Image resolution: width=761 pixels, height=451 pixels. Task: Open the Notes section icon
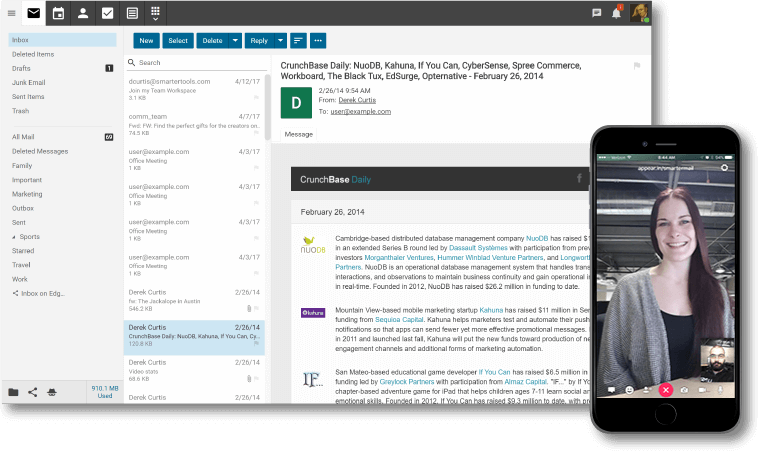point(132,13)
